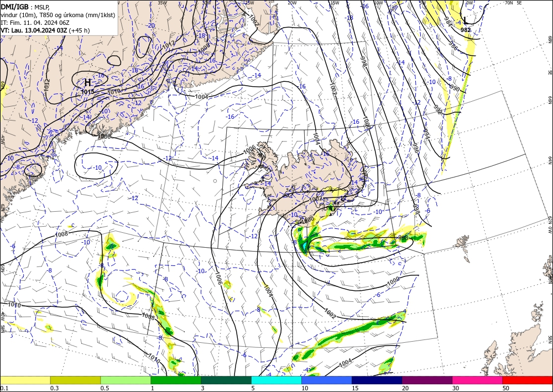Click the pink 30 mm legend swatch
Screen dimensions: 553x392
pyautogui.click(x=478, y=380)
